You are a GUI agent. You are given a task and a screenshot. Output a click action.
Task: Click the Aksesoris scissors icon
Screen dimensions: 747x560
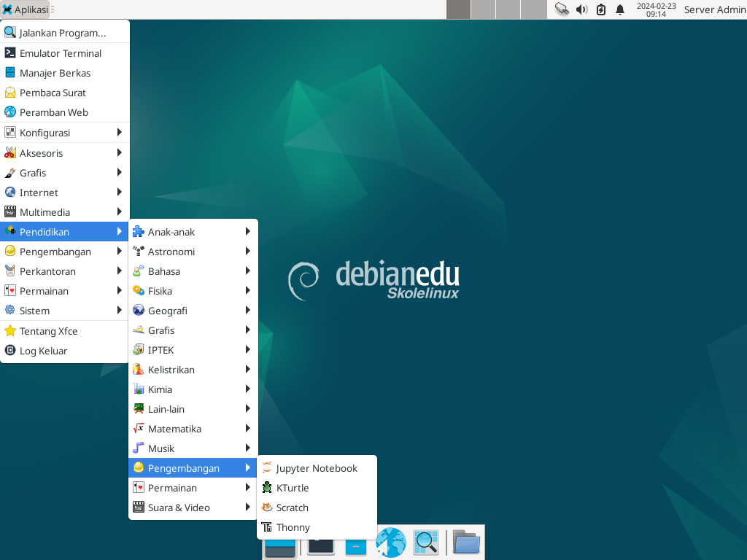pyautogui.click(x=10, y=153)
